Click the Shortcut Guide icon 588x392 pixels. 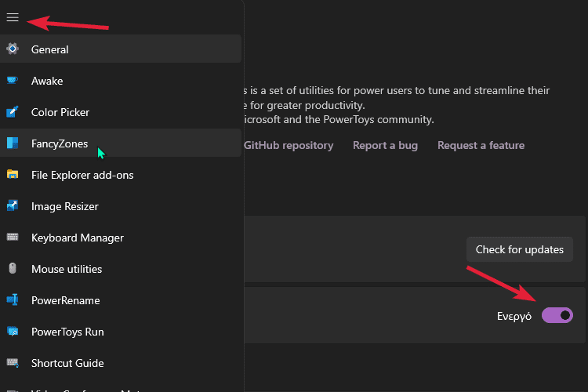click(x=13, y=362)
